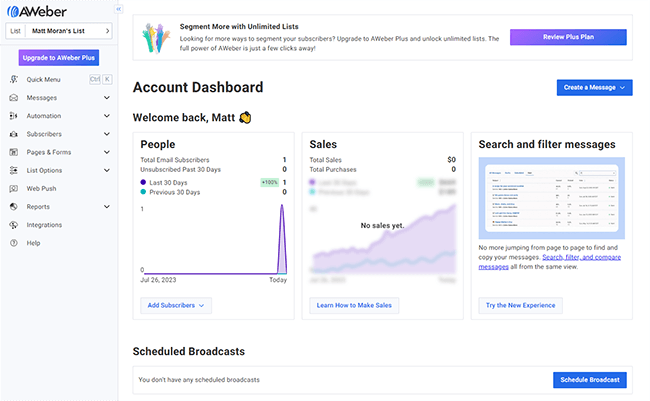Image resolution: width=650 pixels, height=401 pixels.
Task: Click the List Options gear icon
Action: tap(13, 170)
